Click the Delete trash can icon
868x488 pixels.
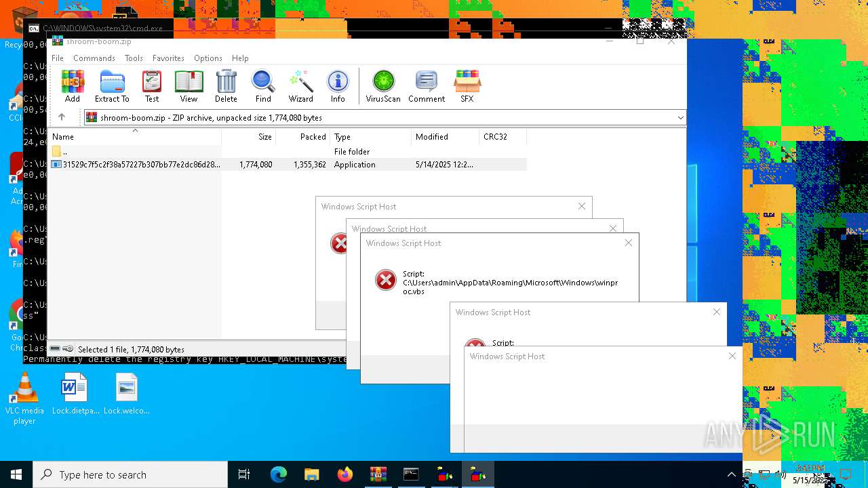(226, 86)
